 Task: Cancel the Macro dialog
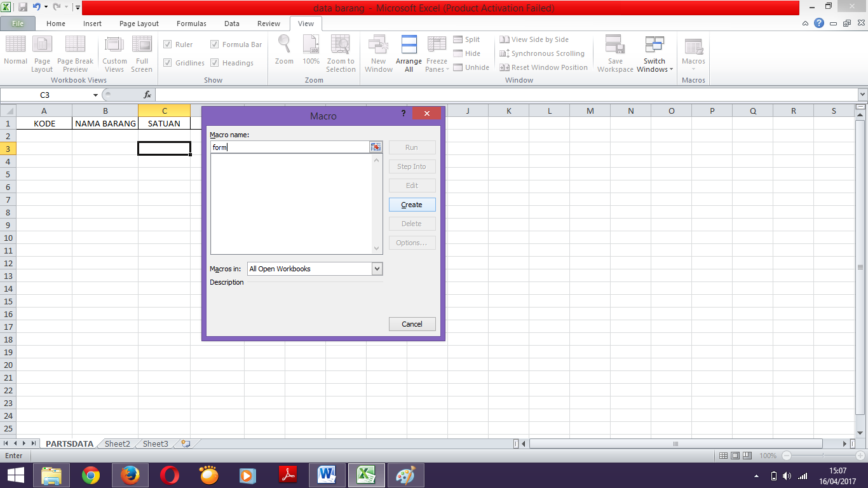point(412,324)
